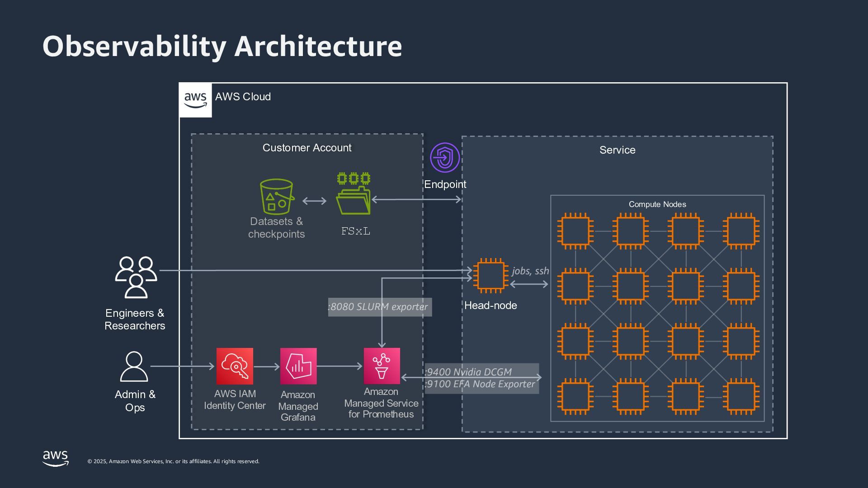Click the Observability Architecture title
The height and width of the screenshot is (488, 868).
coord(222,47)
